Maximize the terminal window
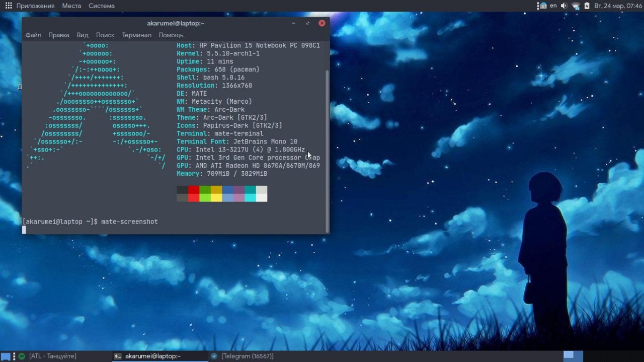 (307, 23)
